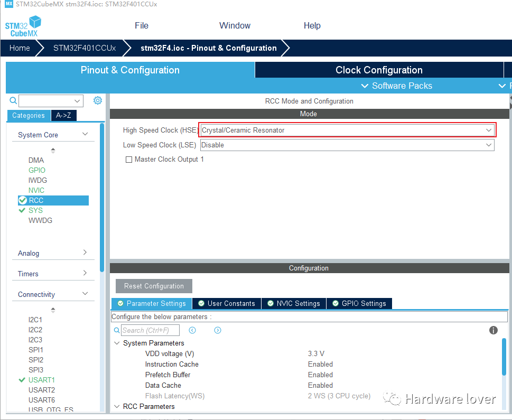Switch to User Constants tab
Screen dimensions: 512x420
(227, 303)
